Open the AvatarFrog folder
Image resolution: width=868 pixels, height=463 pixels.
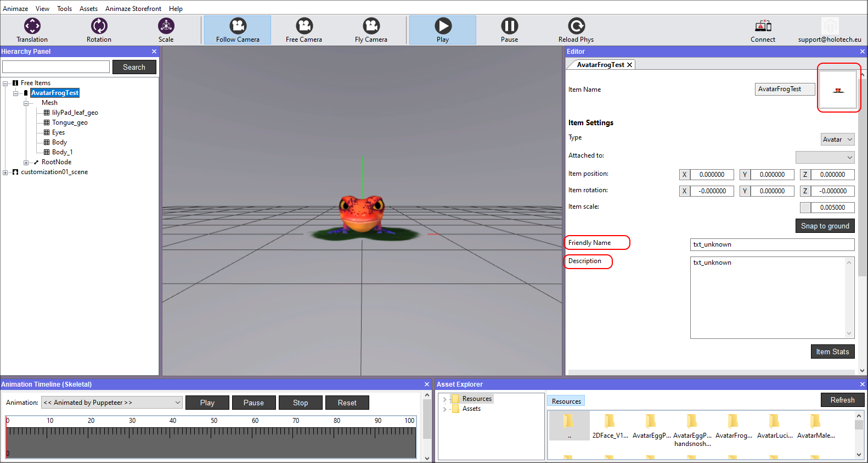[734, 426]
